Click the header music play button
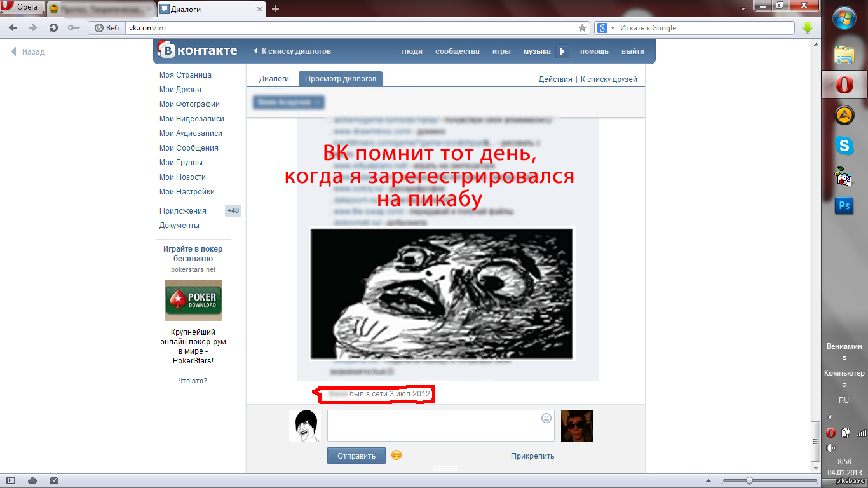This screenshot has width=868, height=488. (x=562, y=51)
